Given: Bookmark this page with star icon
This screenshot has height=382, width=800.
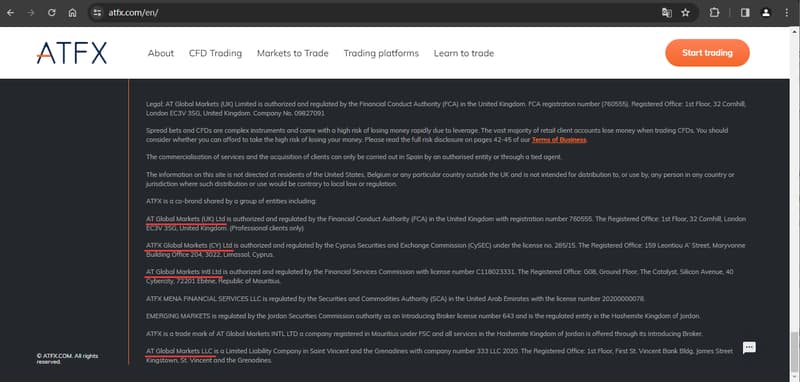Looking at the screenshot, I should pyautogui.click(x=685, y=13).
